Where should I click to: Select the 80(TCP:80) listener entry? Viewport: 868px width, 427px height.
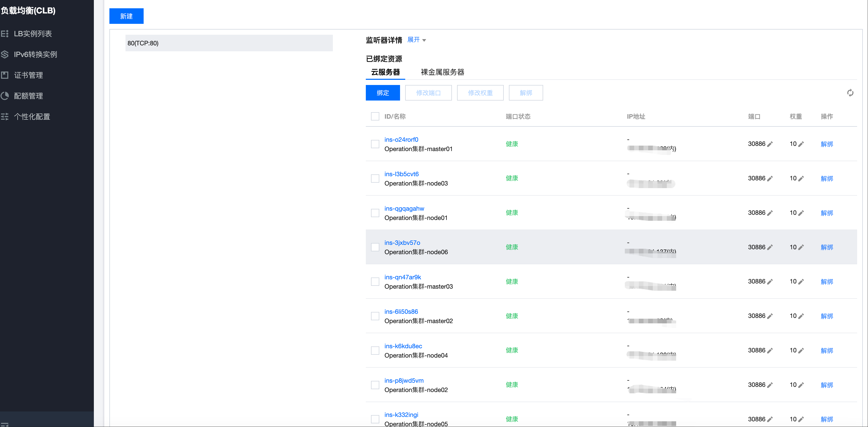(x=229, y=43)
